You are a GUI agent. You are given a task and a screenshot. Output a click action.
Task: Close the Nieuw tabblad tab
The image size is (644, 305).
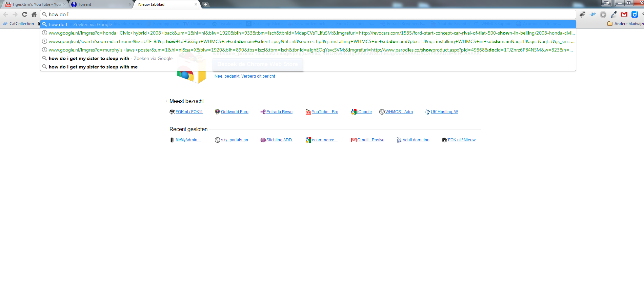[196, 4]
